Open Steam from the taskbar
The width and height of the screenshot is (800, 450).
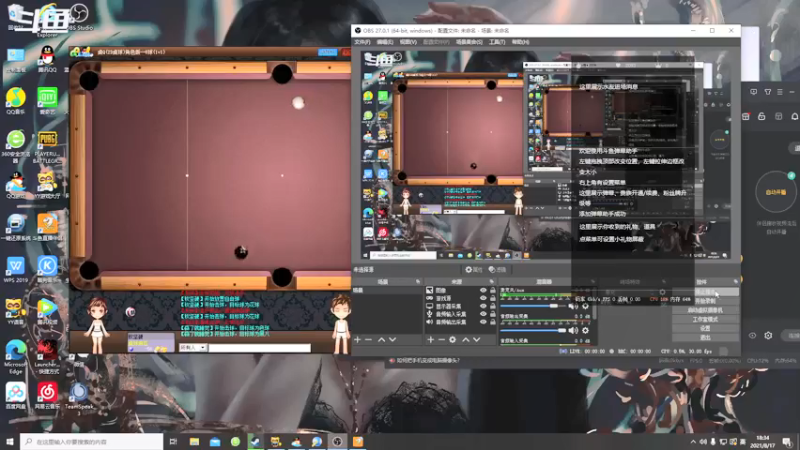coord(255,441)
